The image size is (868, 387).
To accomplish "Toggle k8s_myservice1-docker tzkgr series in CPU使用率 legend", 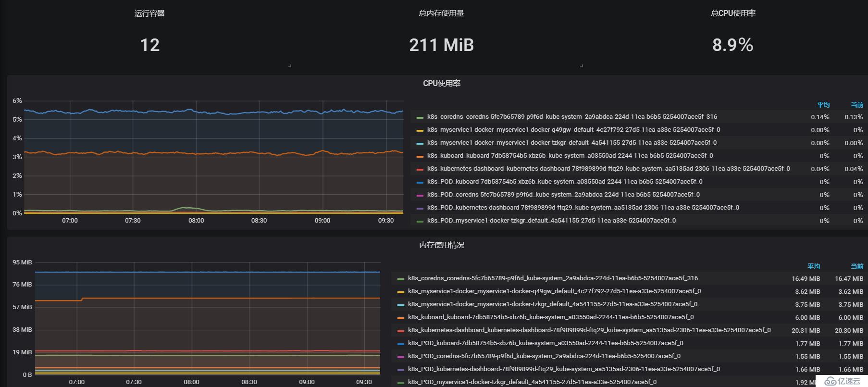I will [572, 143].
